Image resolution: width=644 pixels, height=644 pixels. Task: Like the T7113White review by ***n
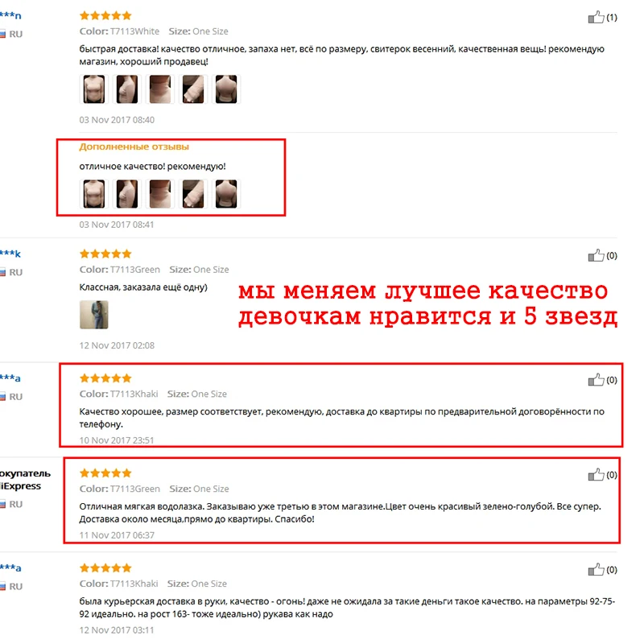click(x=596, y=17)
